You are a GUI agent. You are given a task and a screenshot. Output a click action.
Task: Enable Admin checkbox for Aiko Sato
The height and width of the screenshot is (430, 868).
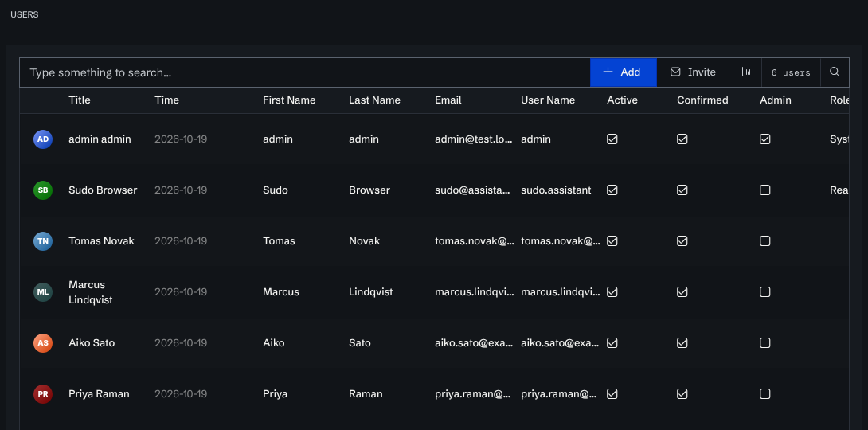765,342
